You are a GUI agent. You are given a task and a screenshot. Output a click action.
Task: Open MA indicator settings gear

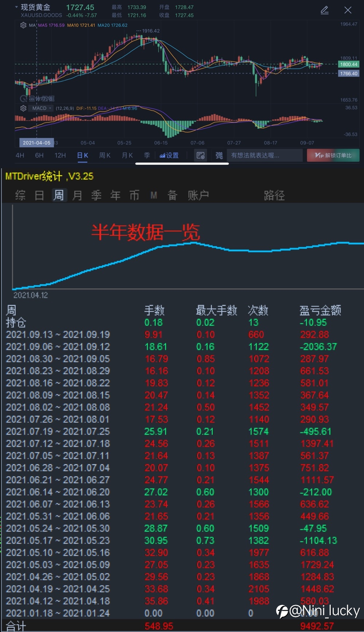pos(23,25)
